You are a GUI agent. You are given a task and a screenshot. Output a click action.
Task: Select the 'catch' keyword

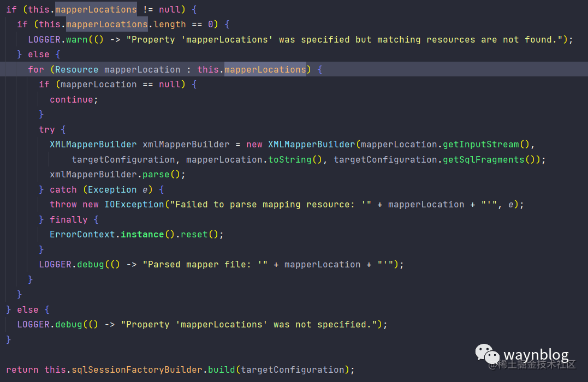63,190
